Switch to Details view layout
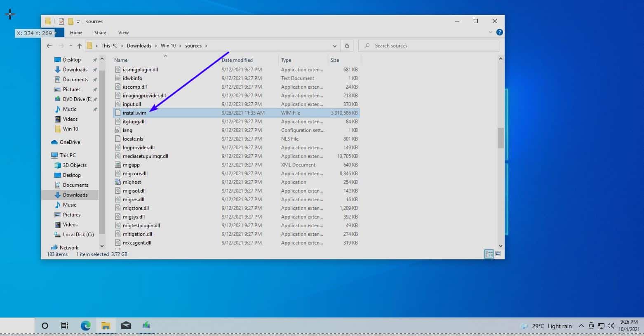 coord(489,254)
